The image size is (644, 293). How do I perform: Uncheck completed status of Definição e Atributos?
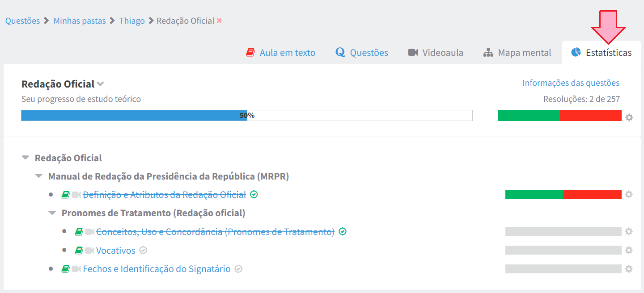254,194
